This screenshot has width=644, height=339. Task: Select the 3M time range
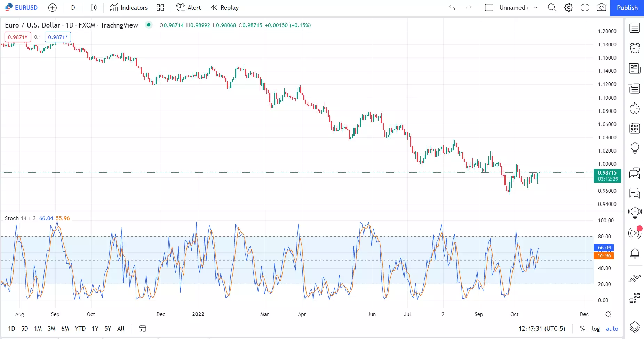tap(51, 328)
